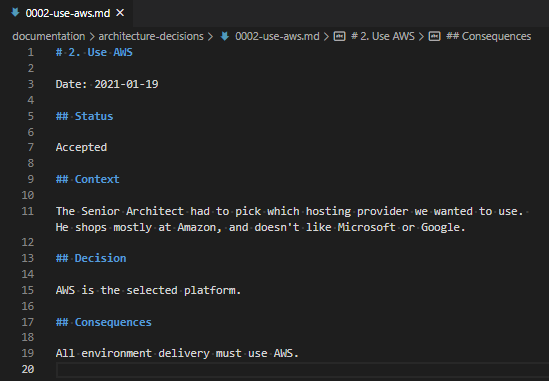This screenshot has width=549, height=381.
Task: Click the 'Date: 2021-01-19' line
Action: (107, 84)
